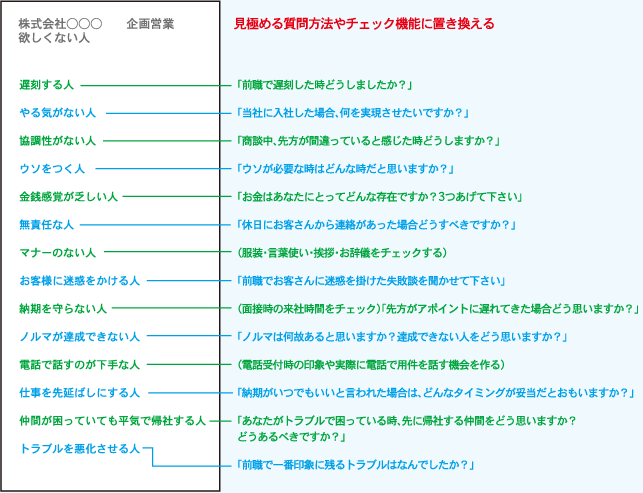Image resolution: width=643 pixels, height=493 pixels.
Task: Click the 電話で話すのが下手な人 entry
Action: (x=79, y=364)
